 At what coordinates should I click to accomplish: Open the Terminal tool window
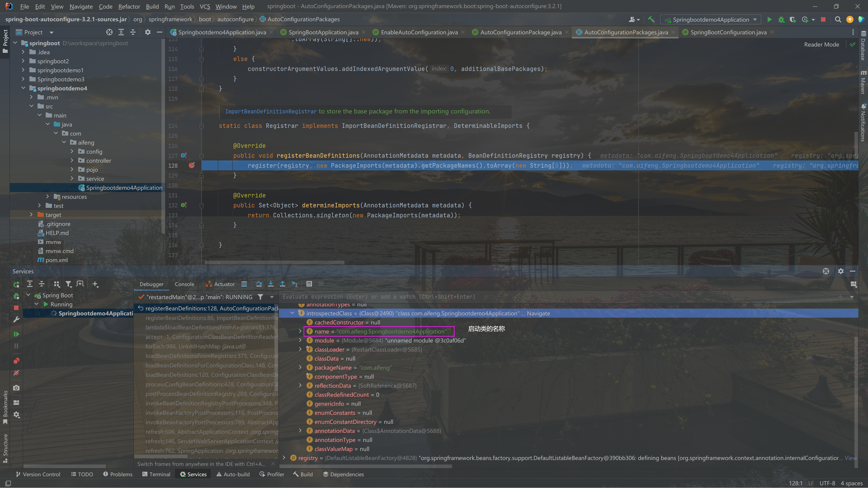pyautogui.click(x=156, y=474)
